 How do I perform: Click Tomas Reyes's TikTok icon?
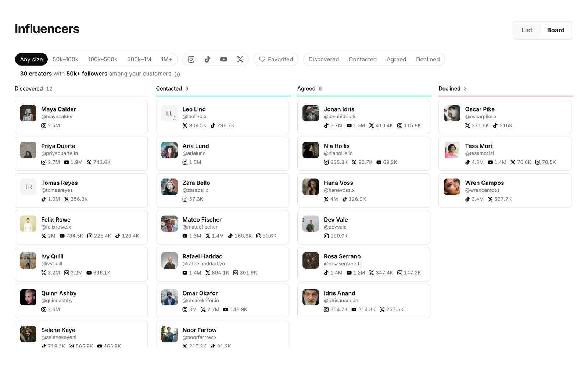coord(44,199)
